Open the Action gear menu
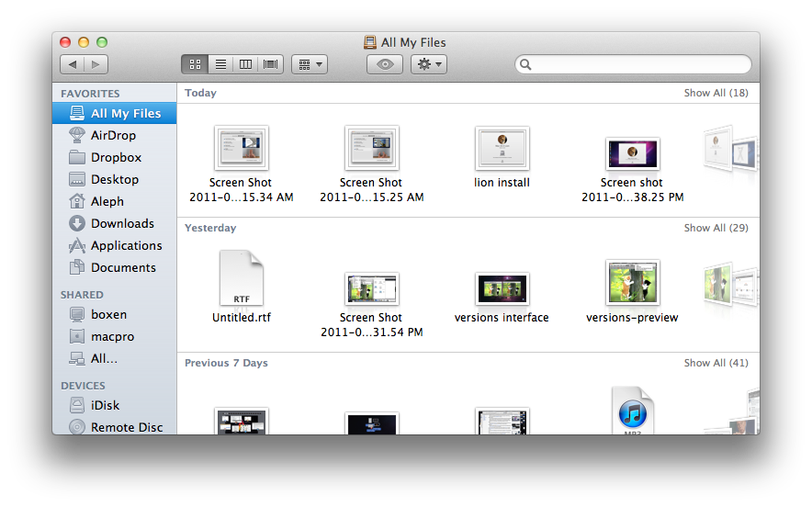 (429, 64)
